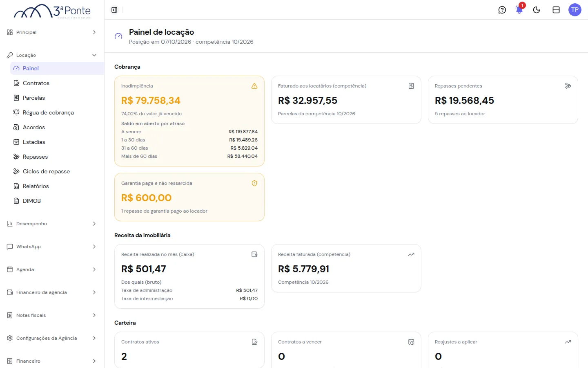The height and width of the screenshot is (368, 588).
Task: Expand the WhatsApp sidebar section
Action: (x=52, y=247)
